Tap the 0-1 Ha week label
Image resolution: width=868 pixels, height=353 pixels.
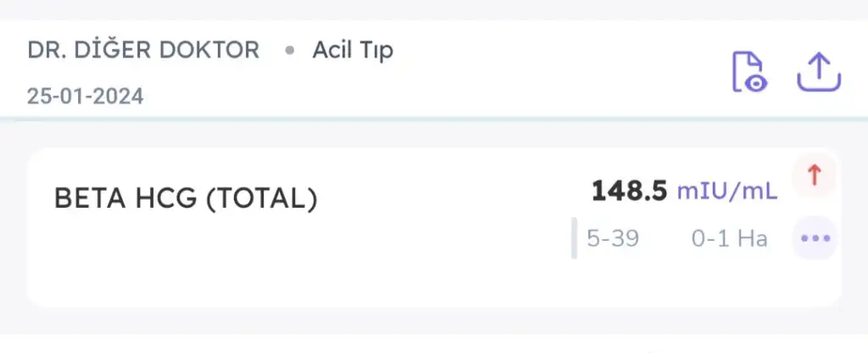[729, 239]
